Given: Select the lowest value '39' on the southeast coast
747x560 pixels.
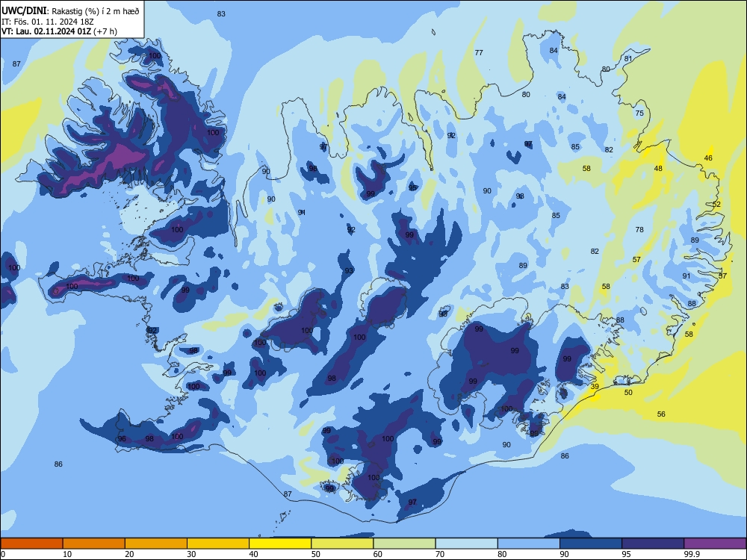Looking at the screenshot, I should pyautogui.click(x=595, y=387).
